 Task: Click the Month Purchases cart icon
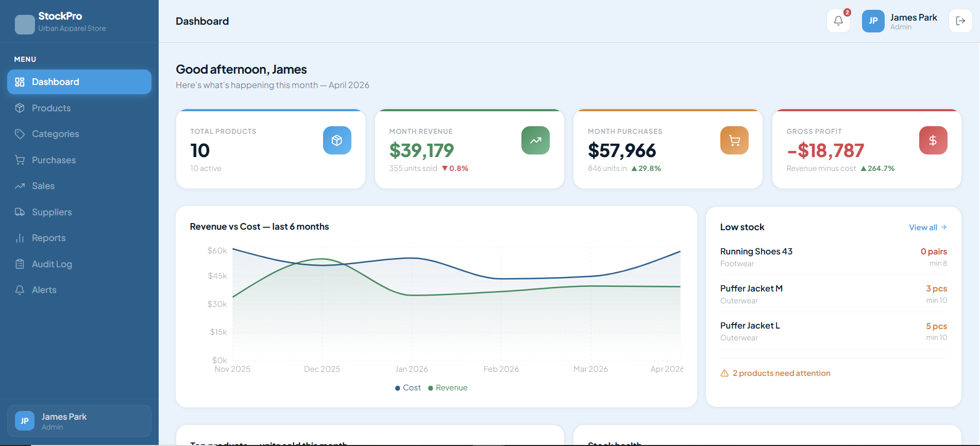(734, 141)
